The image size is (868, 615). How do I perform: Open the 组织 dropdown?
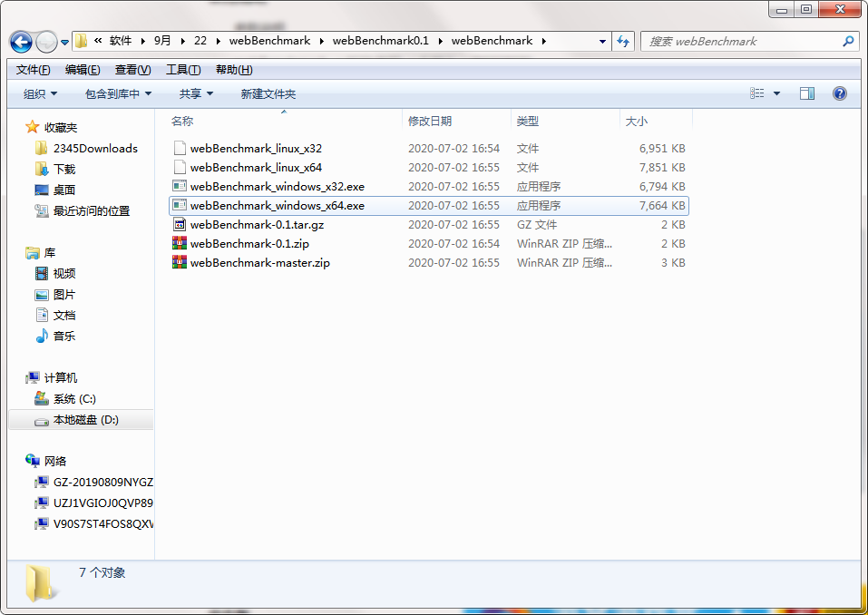click(x=40, y=94)
